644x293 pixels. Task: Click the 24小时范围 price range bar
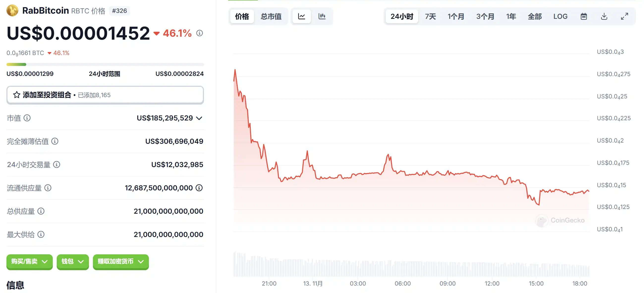point(105,64)
